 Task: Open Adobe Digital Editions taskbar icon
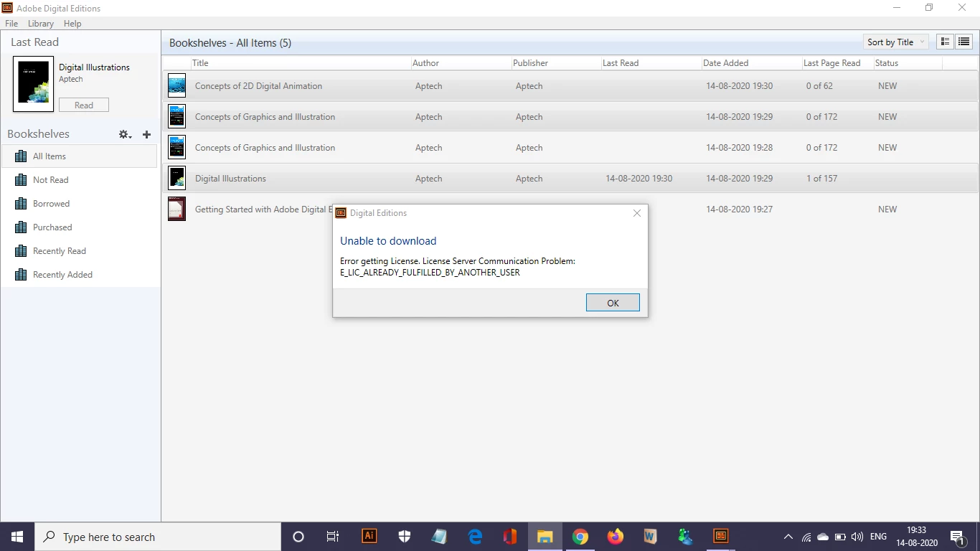(x=720, y=536)
